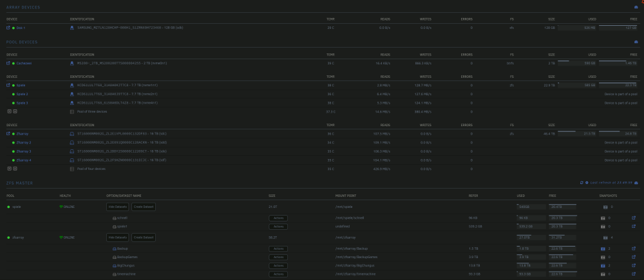This screenshot has width=644, height=280.
Task: Open the browse icon beside Cachezwei
Action: (8, 63)
